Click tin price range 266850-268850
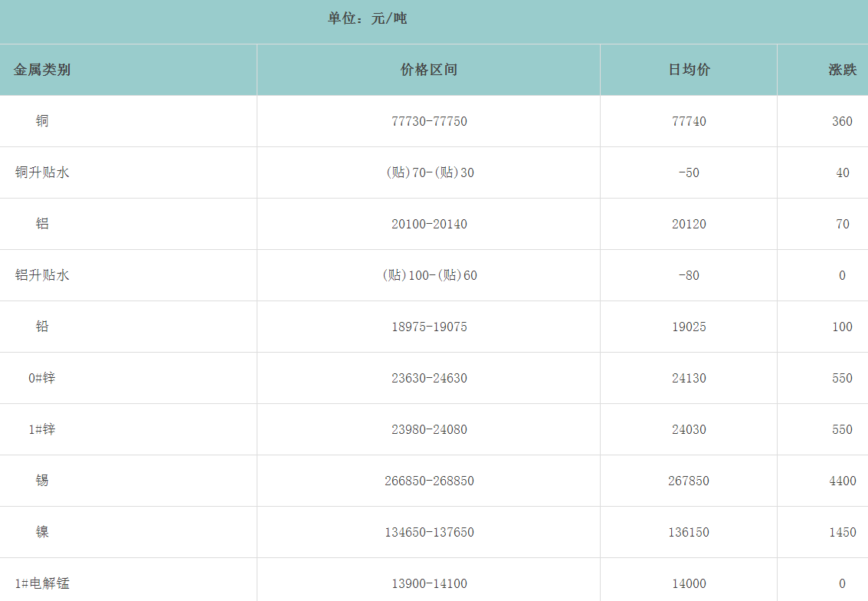The height and width of the screenshot is (601, 868). coord(429,481)
